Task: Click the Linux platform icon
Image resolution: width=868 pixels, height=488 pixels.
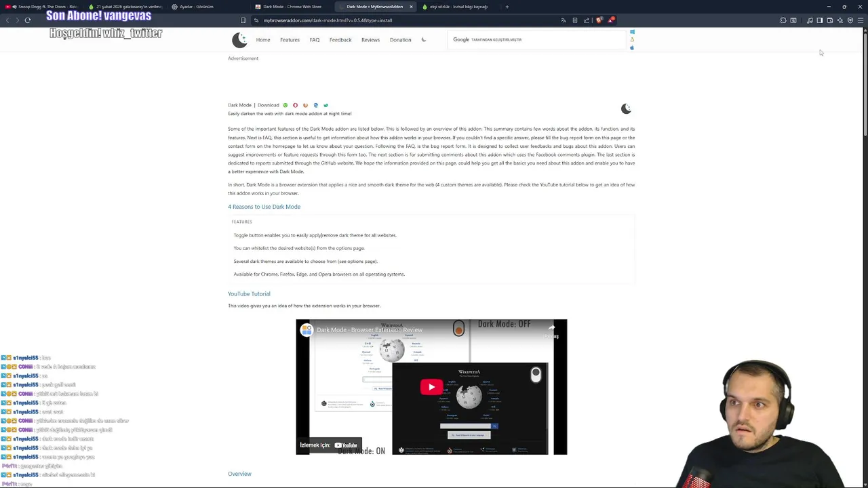Action: 632,40
